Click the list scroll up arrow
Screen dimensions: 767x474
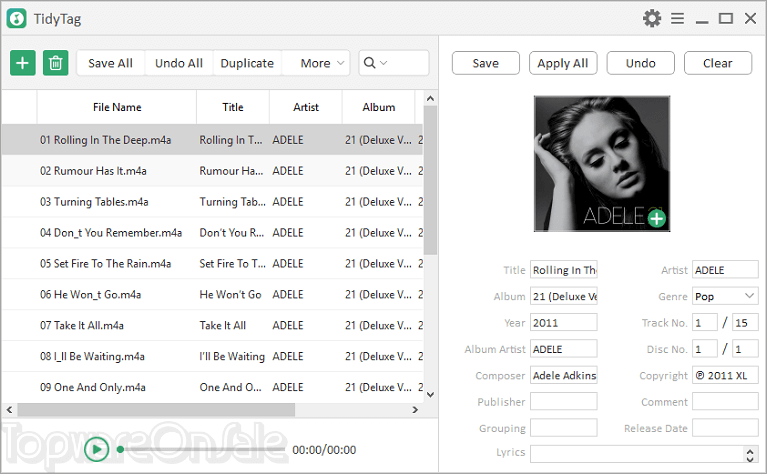[430, 98]
